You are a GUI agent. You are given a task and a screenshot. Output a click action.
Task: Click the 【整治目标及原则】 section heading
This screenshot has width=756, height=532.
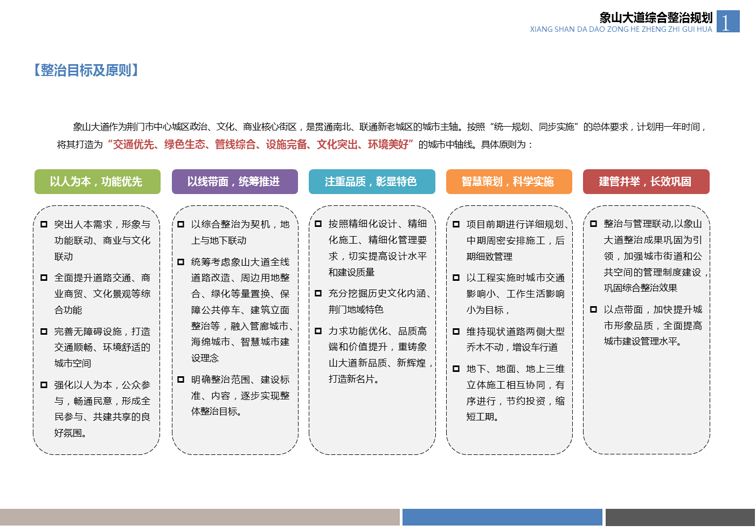[x=86, y=70]
